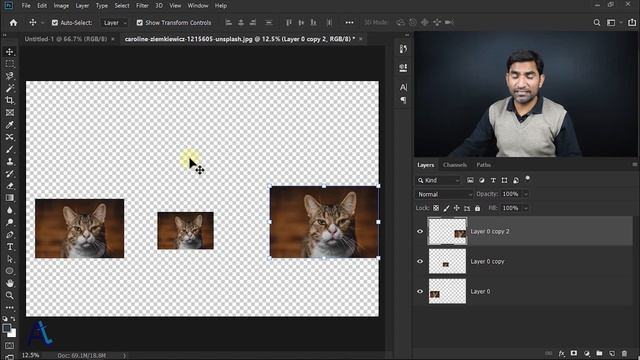Toggle lock transparent pixels
The height and width of the screenshot is (360, 640).
436,208
